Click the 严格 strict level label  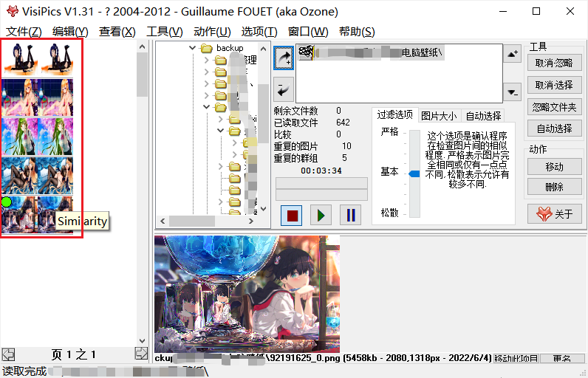(x=389, y=131)
